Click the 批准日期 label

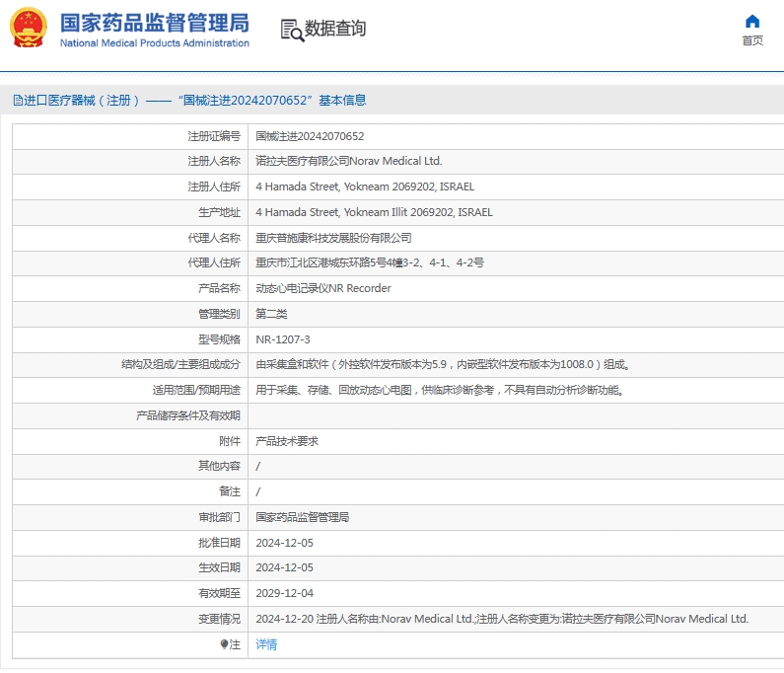pyautogui.click(x=219, y=543)
